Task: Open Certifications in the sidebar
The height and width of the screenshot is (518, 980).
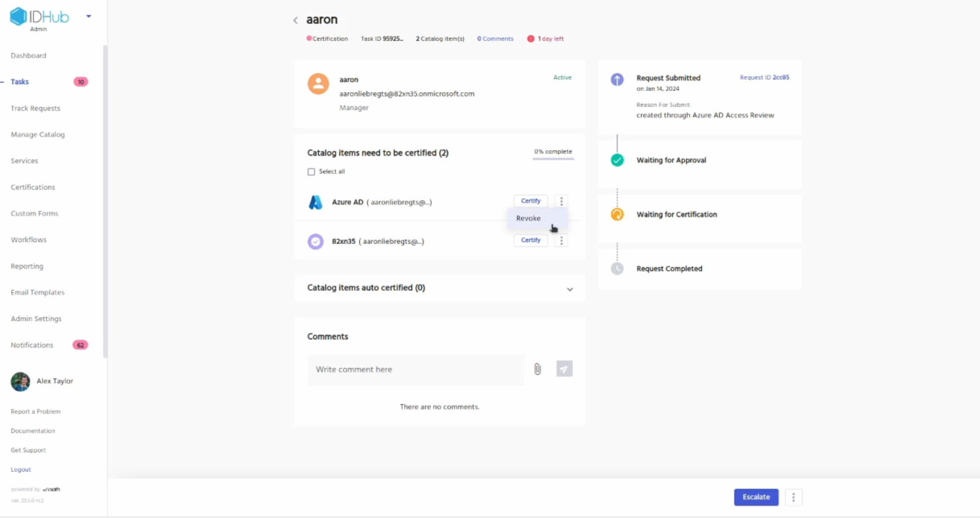Action: point(33,187)
